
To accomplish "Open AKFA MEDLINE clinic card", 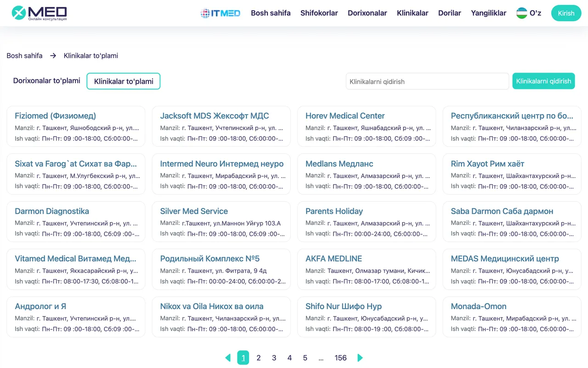I will pyautogui.click(x=367, y=269).
